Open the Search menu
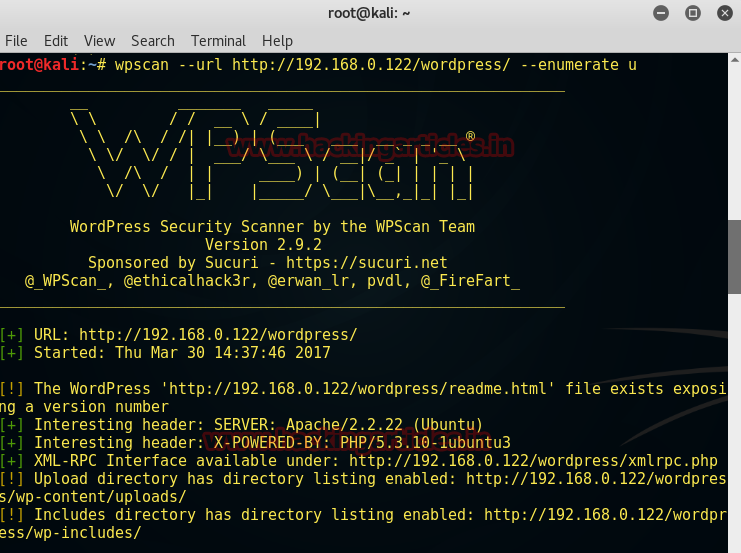Screen dimensions: 741x553 click(153, 41)
